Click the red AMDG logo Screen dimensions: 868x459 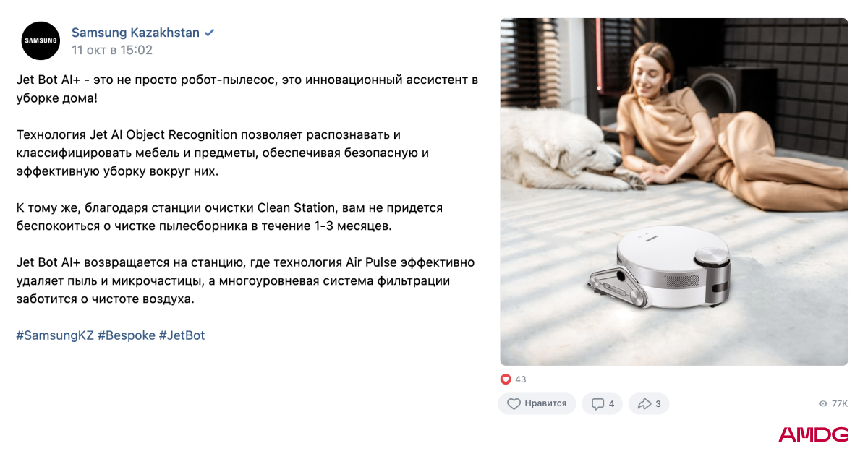tap(814, 434)
